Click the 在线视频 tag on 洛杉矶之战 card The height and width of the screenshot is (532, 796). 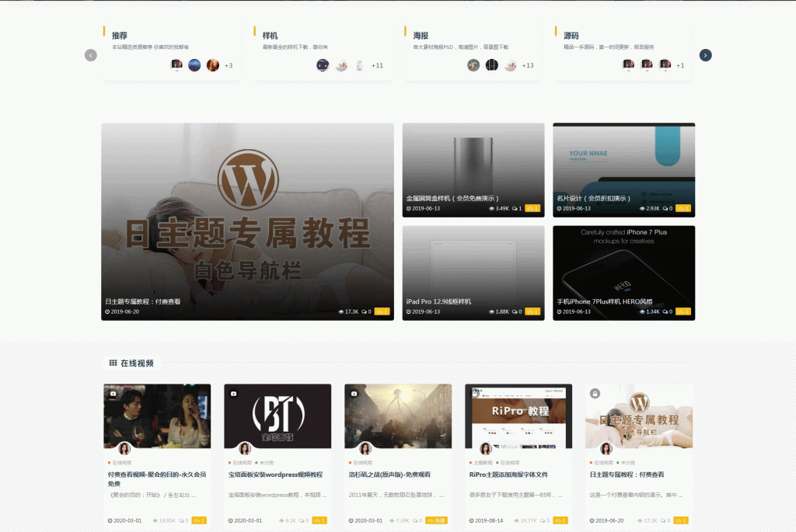[362, 463]
